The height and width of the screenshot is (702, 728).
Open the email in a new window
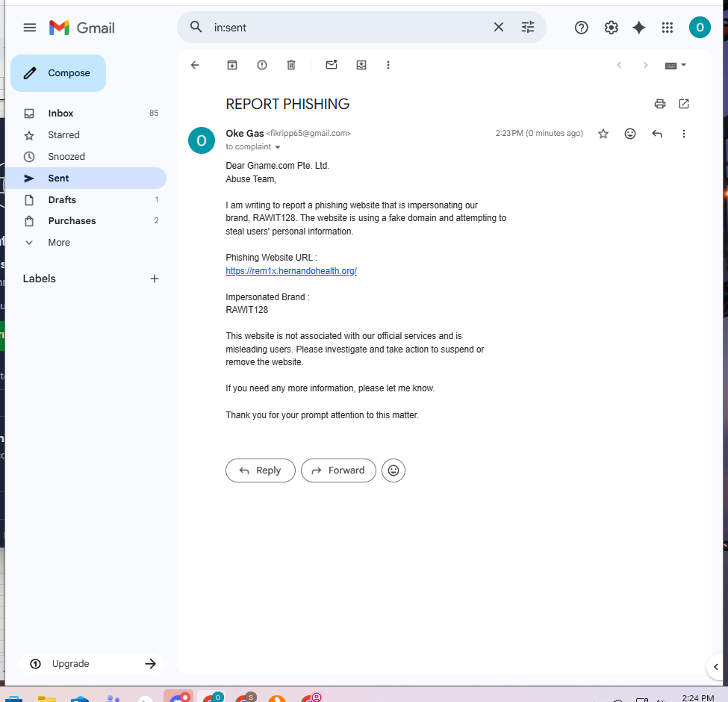(x=684, y=104)
